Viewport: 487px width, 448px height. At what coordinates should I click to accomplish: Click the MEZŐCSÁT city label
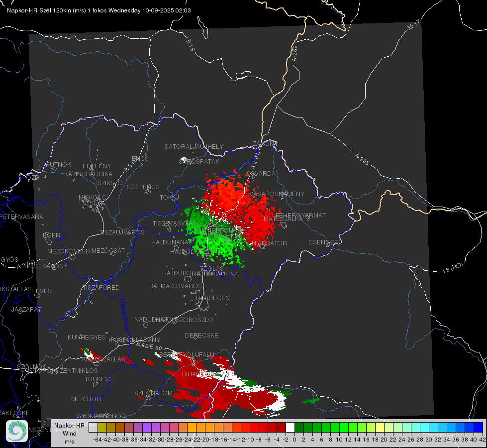(108, 250)
